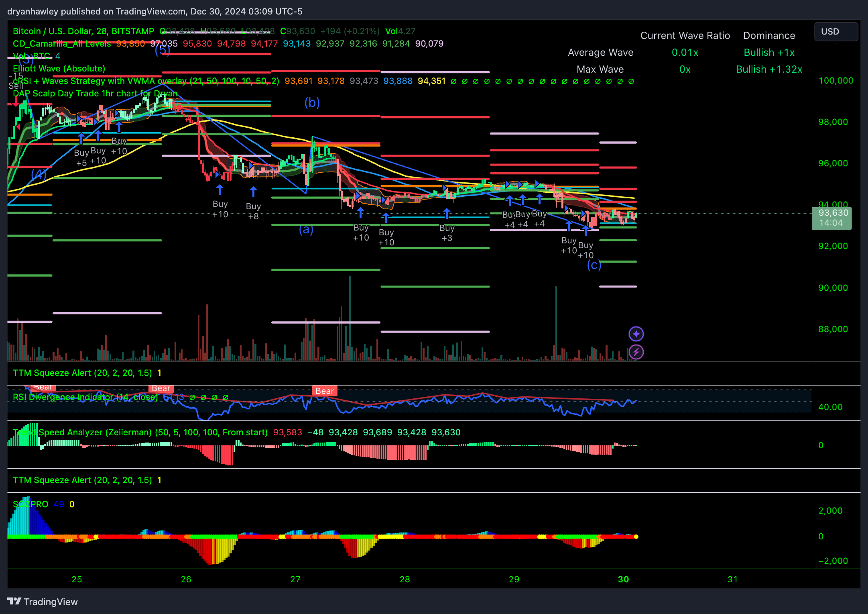Click the (a) Elliott wave label
868x614 pixels.
point(306,230)
